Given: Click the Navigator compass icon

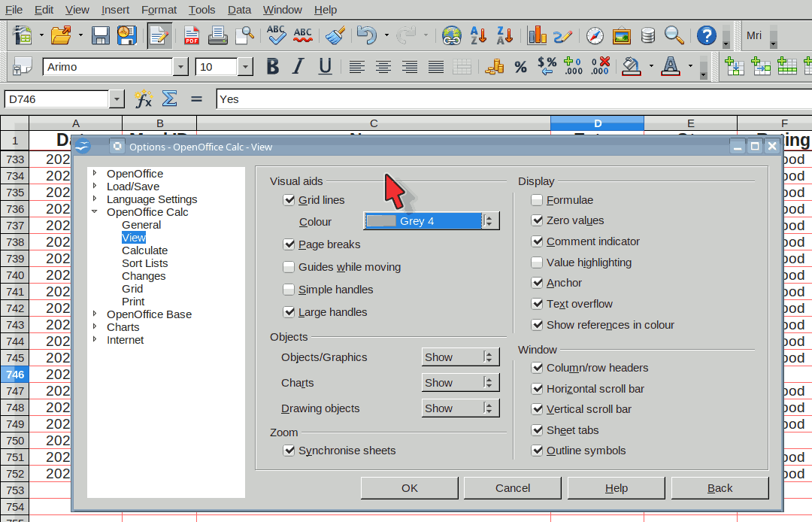Looking at the screenshot, I should point(595,35).
